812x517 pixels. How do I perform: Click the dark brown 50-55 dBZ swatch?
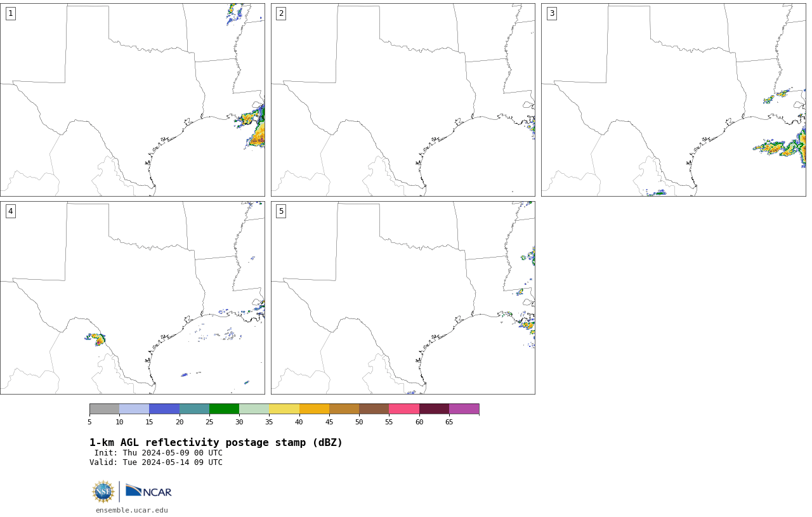pyautogui.click(x=374, y=409)
